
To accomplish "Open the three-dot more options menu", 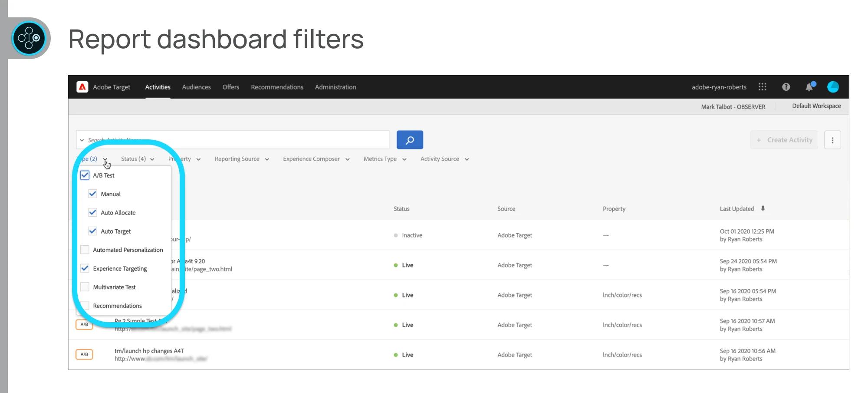I will coord(832,140).
